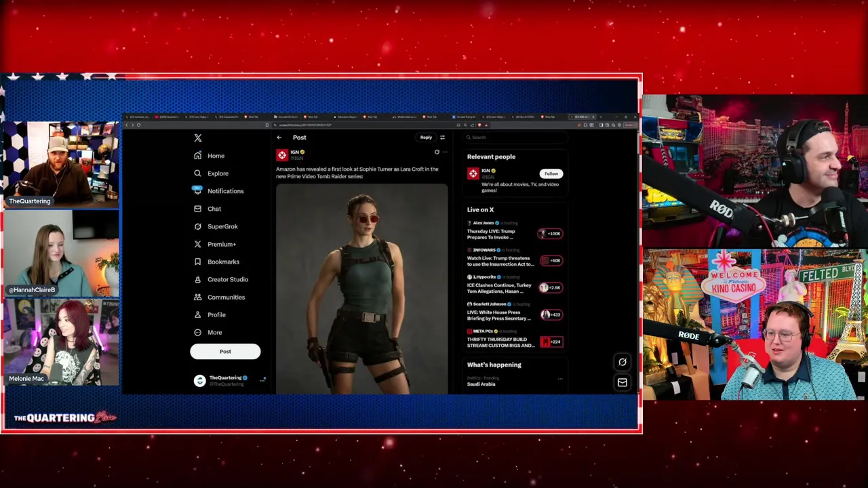
Task: Open the reply sort filter icon
Action: [x=442, y=138]
